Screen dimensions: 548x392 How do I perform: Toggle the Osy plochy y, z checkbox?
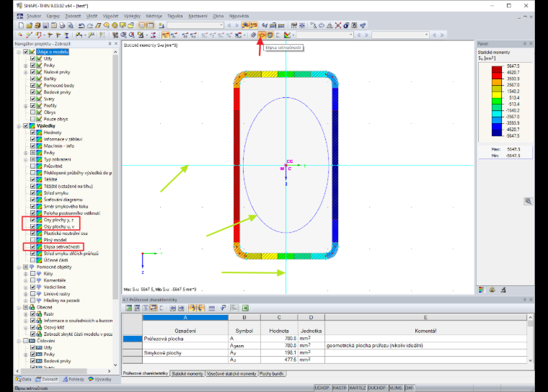(33, 220)
